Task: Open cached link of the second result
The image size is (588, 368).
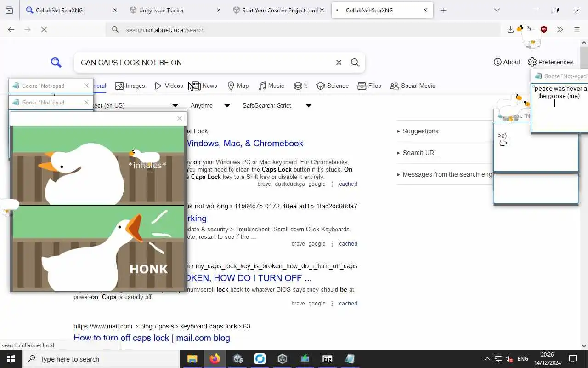Action: 348,244
